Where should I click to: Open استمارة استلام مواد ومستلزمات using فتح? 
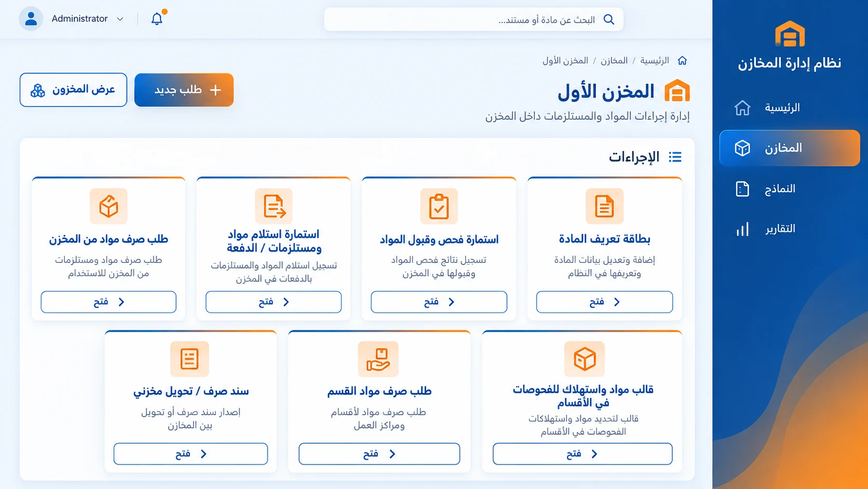[x=274, y=302]
